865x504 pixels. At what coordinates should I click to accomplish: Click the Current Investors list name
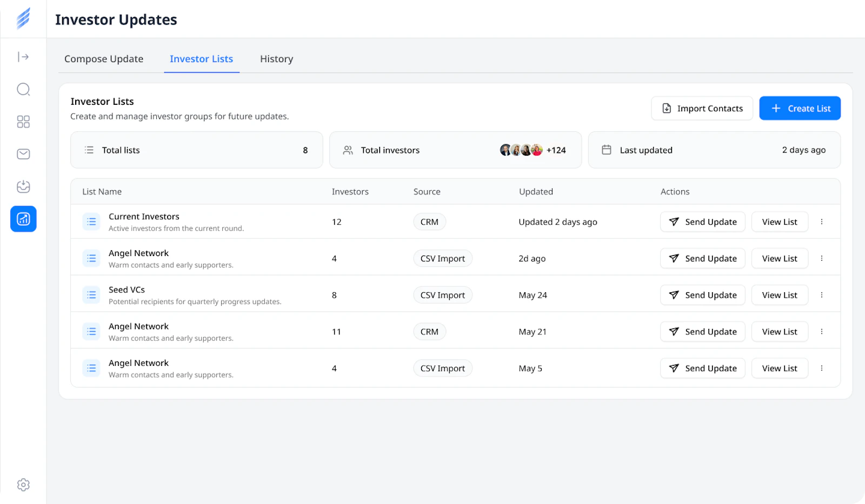click(x=144, y=217)
